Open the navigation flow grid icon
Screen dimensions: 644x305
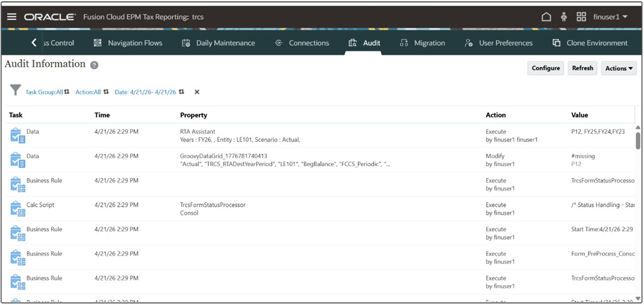click(x=581, y=17)
